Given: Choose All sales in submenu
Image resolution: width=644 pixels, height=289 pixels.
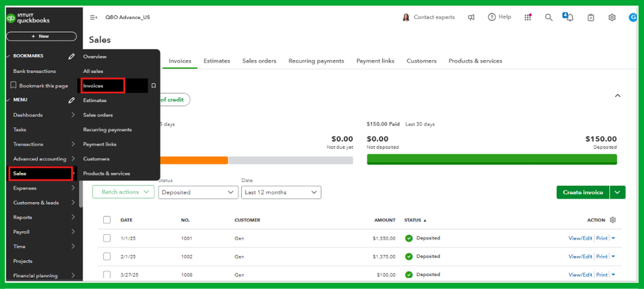Looking at the screenshot, I should tap(93, 71).
